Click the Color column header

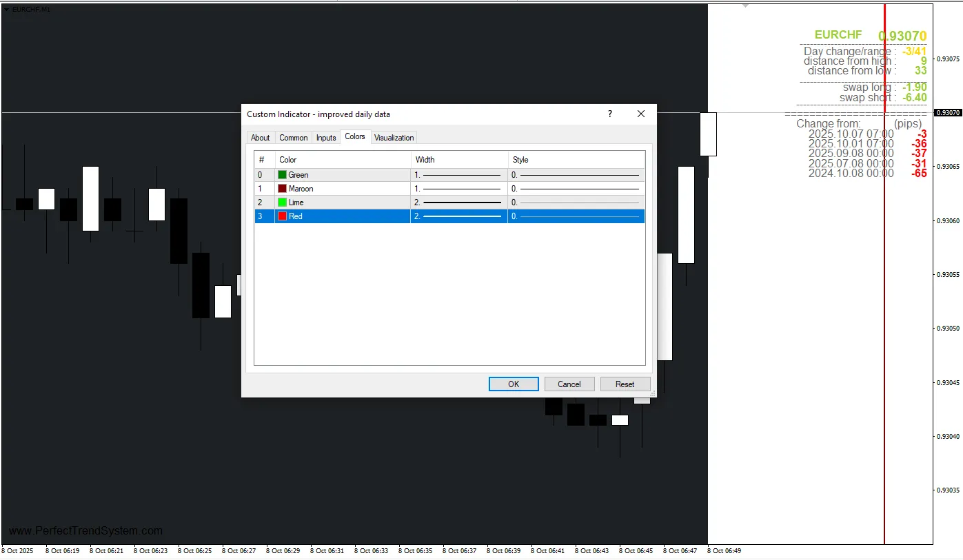[x=343, y=160]
